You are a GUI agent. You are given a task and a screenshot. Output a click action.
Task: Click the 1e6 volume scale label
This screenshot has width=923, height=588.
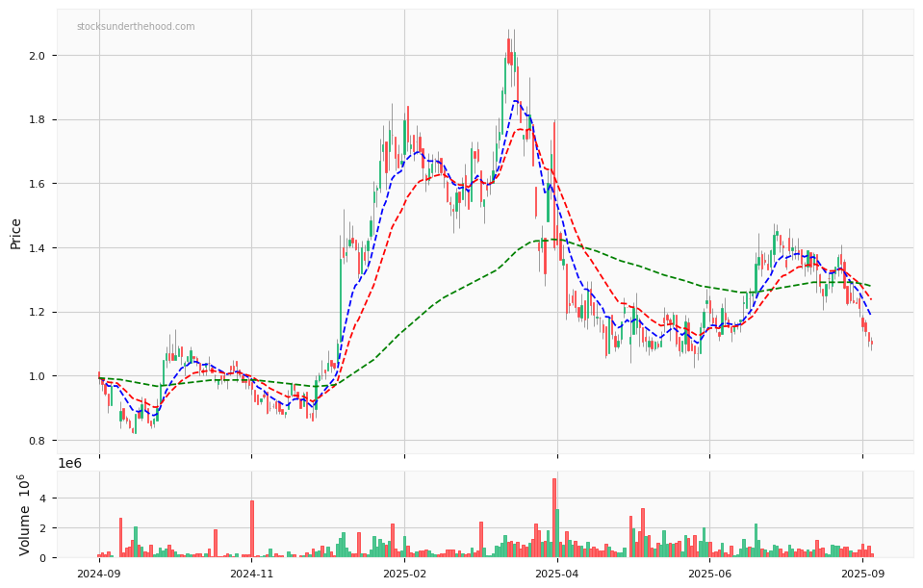69,463
